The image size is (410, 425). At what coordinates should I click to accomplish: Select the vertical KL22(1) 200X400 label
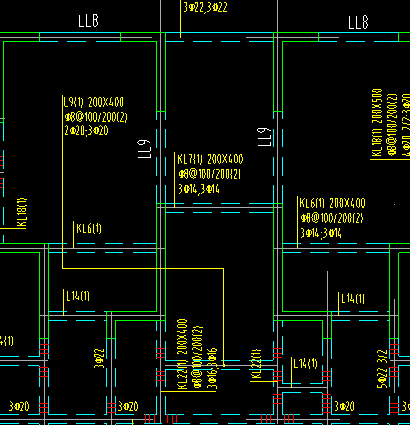click(x=182, y=354)
